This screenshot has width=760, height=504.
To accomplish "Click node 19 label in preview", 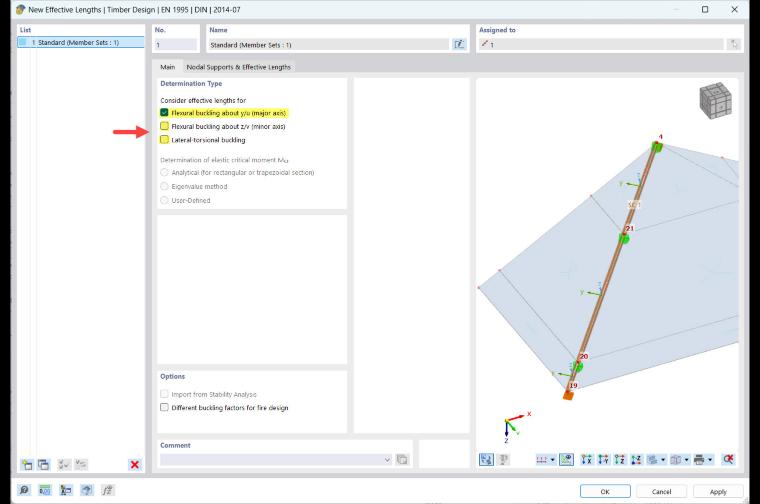I will click(x=573, y=386).
